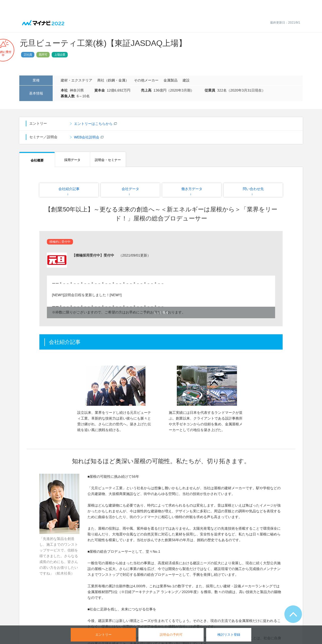Jump to 働き方データ section
Image resolution: width=322 pixels, height=644 pixels.
[192, 190]
